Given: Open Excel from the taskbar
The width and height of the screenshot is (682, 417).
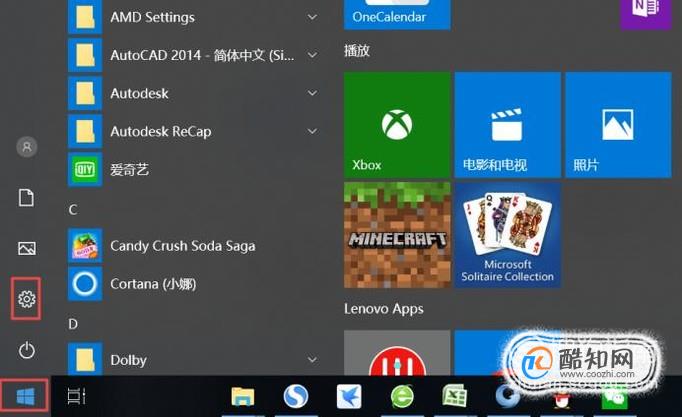Looking at the screenshot, I should click(x=455, y=396).
